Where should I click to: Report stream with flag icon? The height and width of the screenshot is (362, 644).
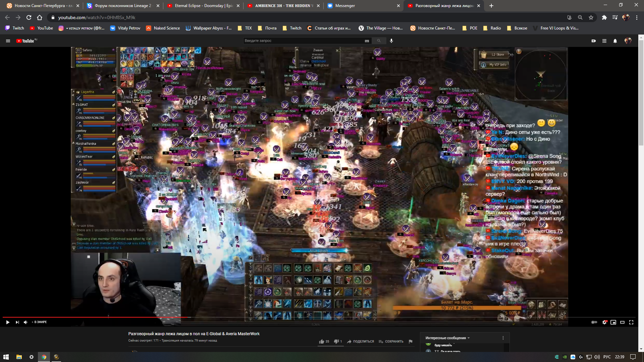(x=411, y=341)
